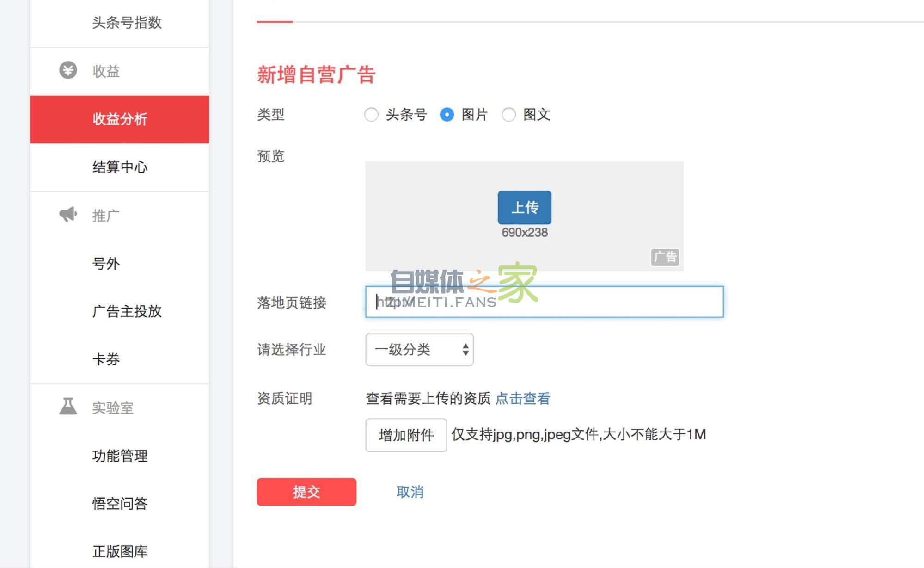Click the 增加附件 attachment button
924x568 pixels.
point(406,435)
